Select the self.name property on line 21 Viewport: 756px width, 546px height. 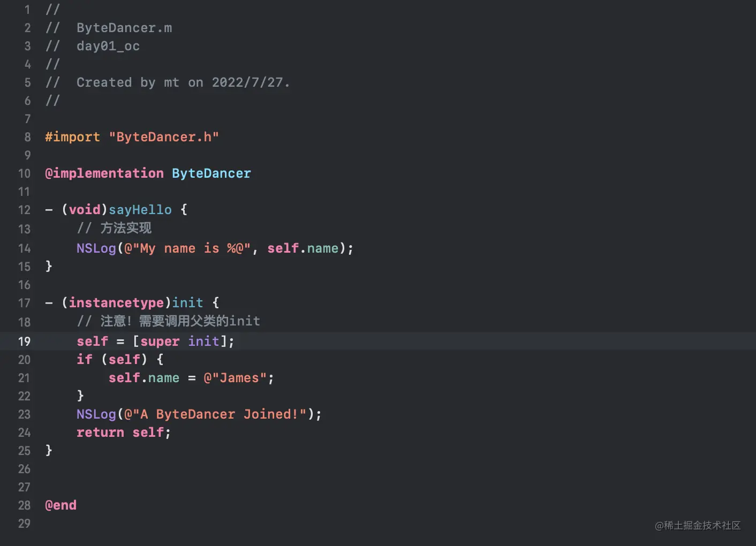[143, 377]
